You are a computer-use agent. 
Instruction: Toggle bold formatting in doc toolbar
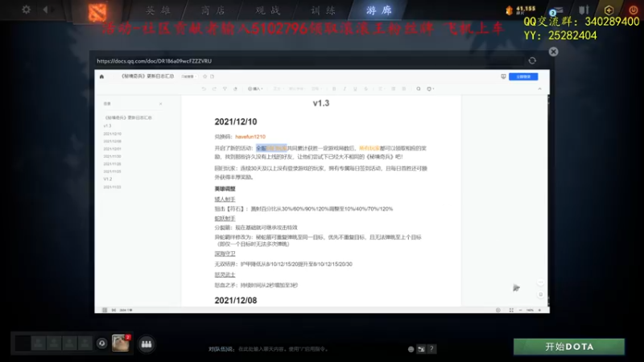point(334,88)
